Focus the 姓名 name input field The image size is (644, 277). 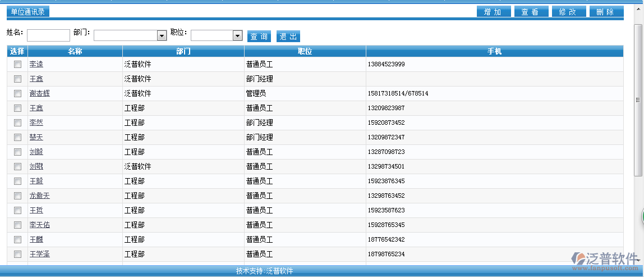coord(48,36)
